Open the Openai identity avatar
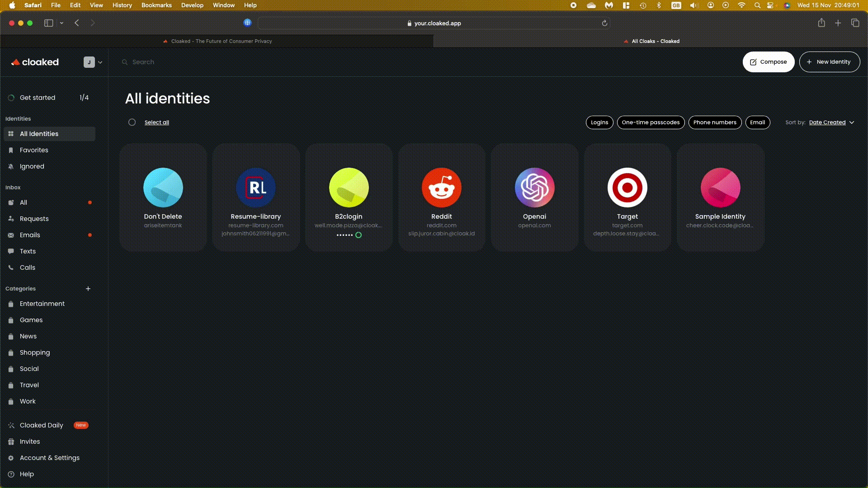This screenshot has width=868, height=488. (x=534, y=188)
